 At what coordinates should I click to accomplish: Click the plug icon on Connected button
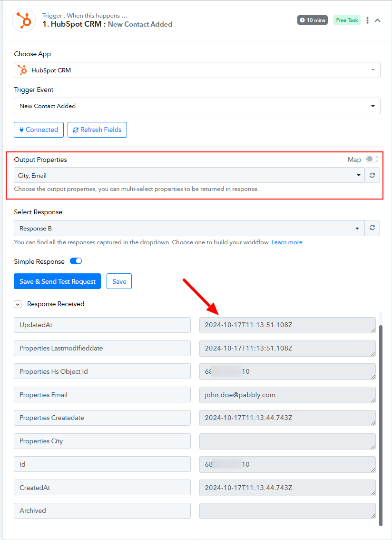[21, 130]
